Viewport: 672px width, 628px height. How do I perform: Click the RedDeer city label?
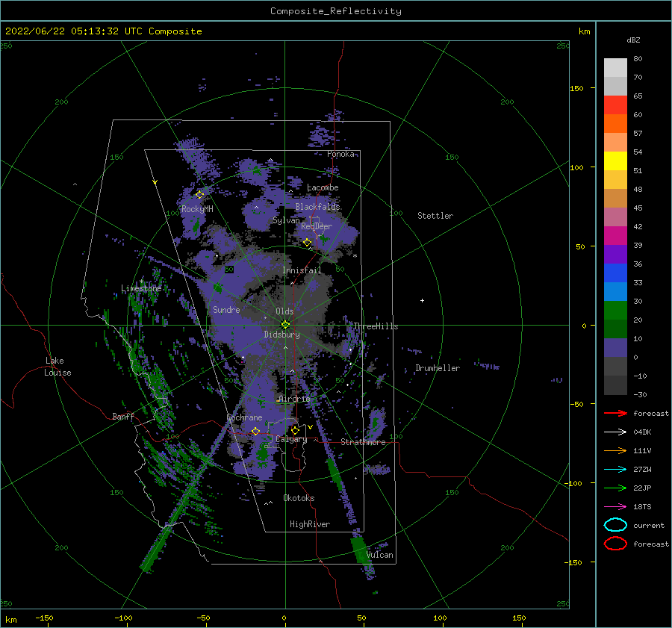click(317, 226)
